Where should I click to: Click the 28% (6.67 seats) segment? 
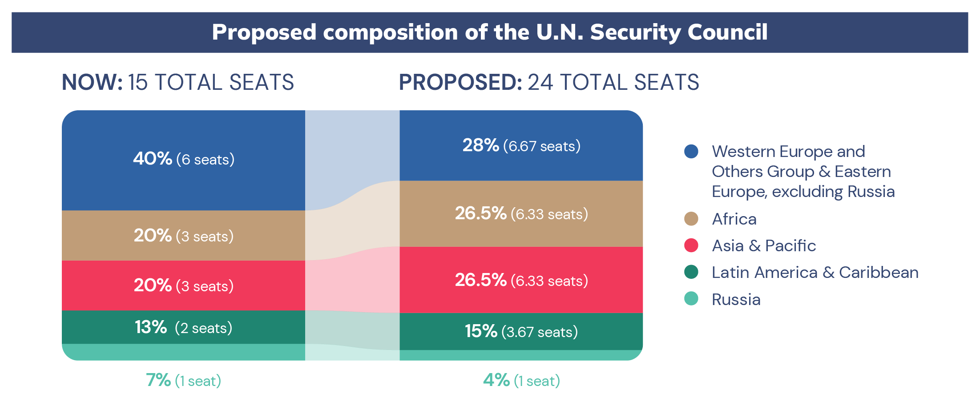[521, 145]
